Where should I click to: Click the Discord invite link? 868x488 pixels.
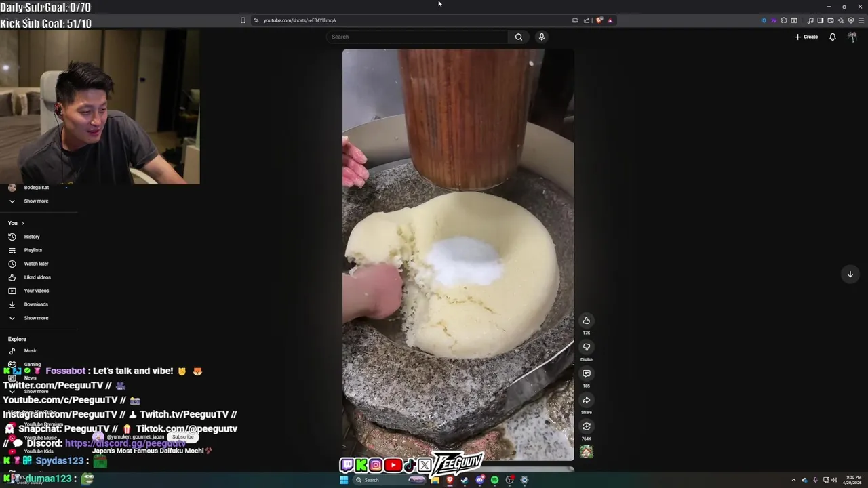coord(125,443)
